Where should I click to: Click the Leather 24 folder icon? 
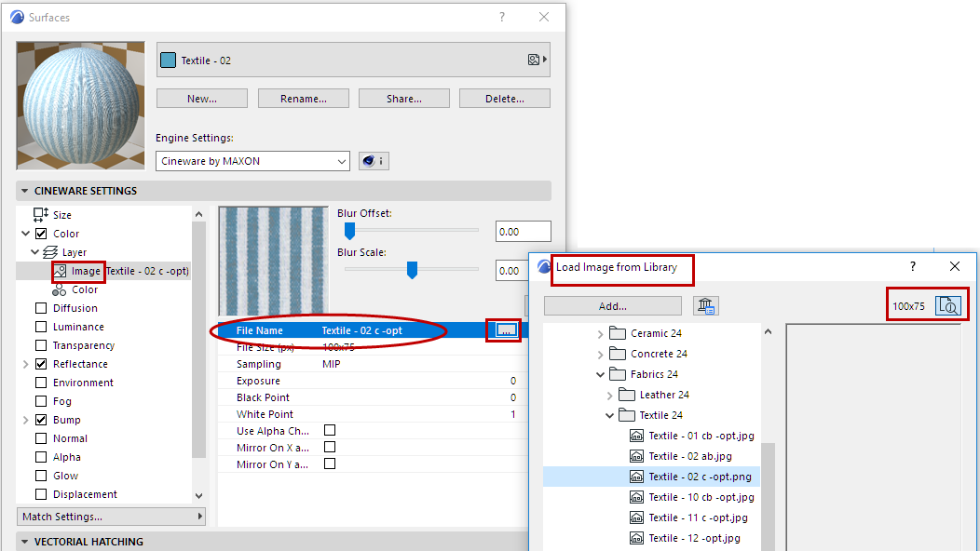tap(627, 395)
